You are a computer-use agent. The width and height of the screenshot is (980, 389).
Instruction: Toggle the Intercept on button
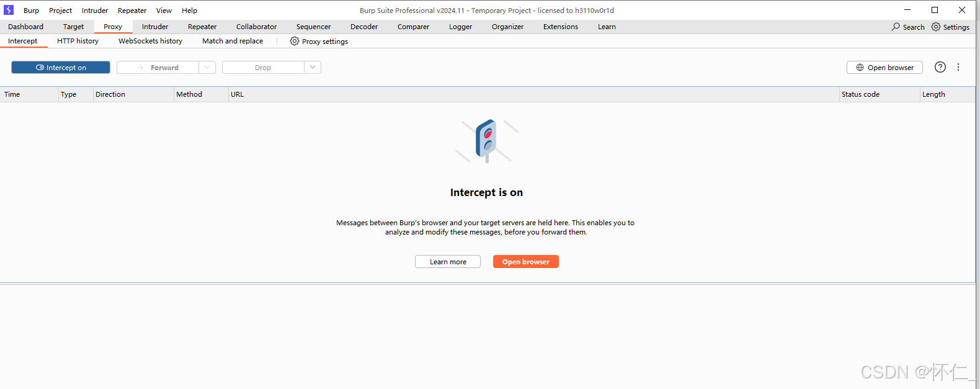[x=61, y=68]
